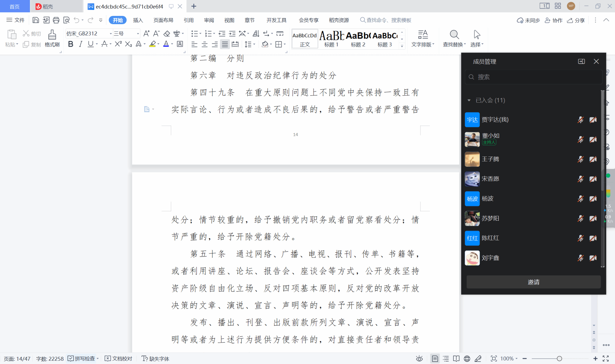Image resolution: width=615 pixels, height=364 pixels.
Task: Toggle microphone for 董小如
Action: point(580,140)
